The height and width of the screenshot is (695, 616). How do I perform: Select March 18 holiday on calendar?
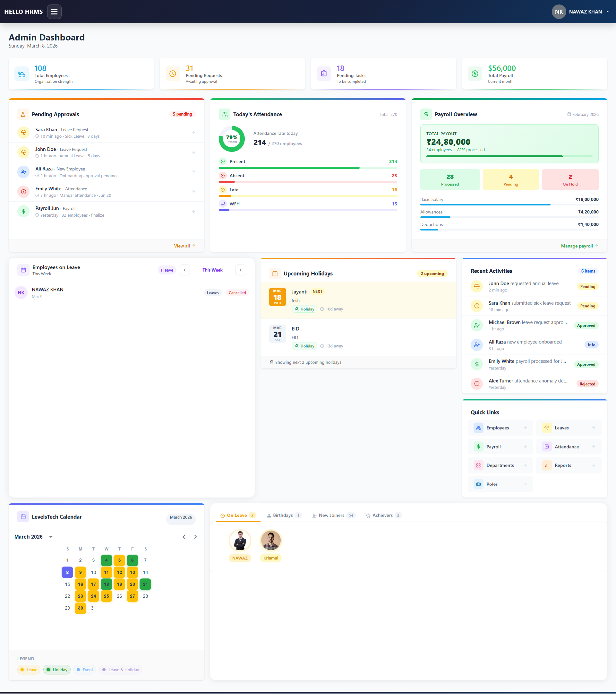106,584
